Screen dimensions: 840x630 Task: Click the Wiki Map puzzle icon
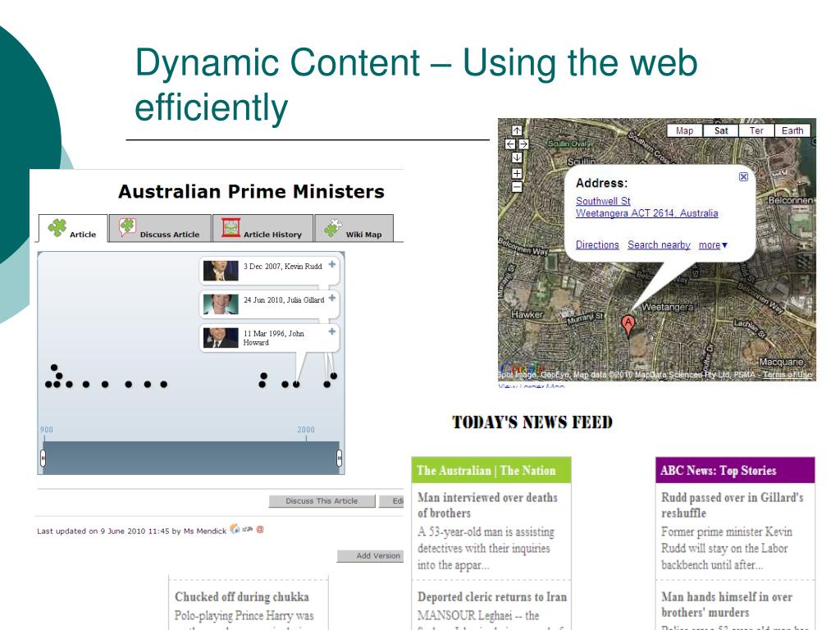coord(333,228)
